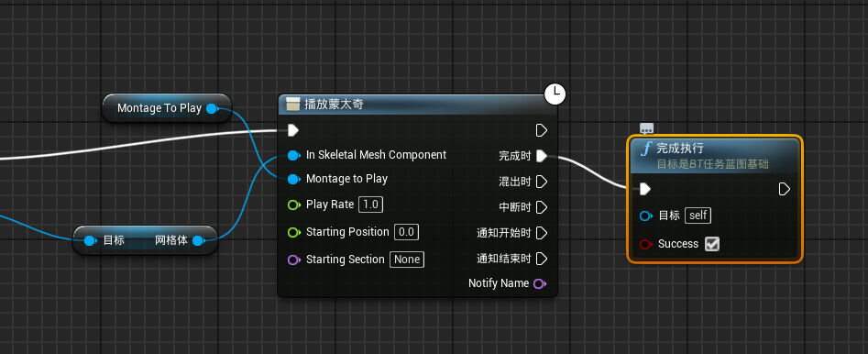Edit the Starting Position value field 0.0
The height and width of the screenshot is (354, 868).
pyautogui.click(x=406, y=232)
